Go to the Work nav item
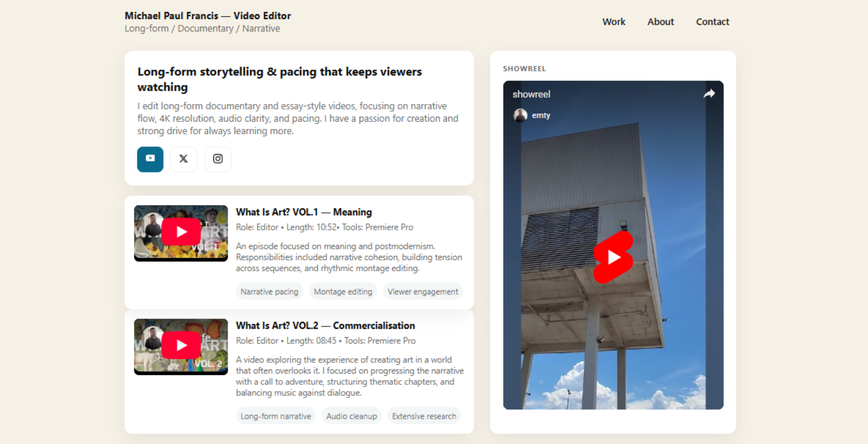 click(613, 22)
